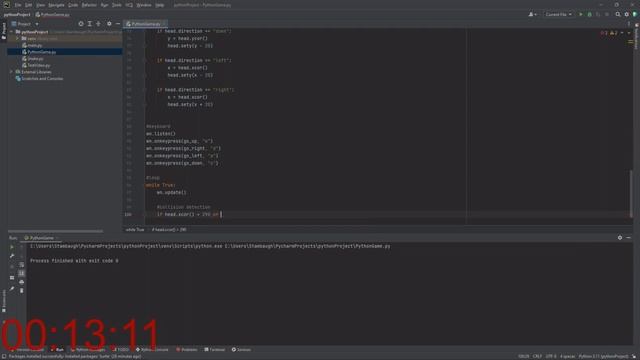The width and height of the screenshot is (640, 360).
Task: Open the View menu
Action: pyautogui.click(x=40, y=5)
